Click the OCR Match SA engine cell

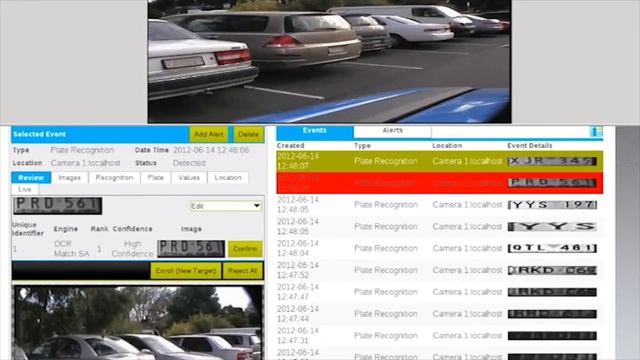[x=71, y=249]
